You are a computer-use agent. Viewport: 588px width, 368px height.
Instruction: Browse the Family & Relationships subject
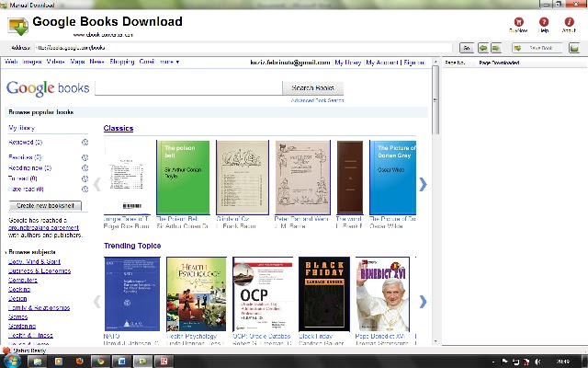point(39,307)
